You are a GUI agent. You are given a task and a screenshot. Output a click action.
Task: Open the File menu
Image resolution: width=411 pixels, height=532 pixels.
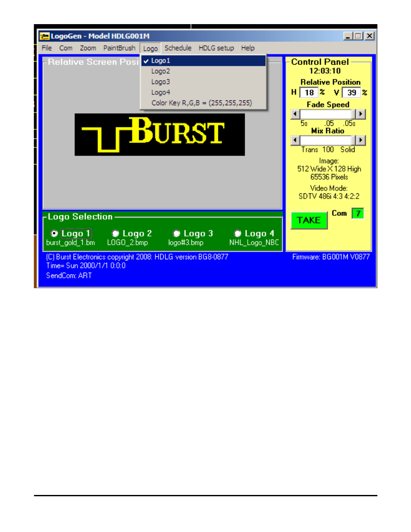[47, 48]
